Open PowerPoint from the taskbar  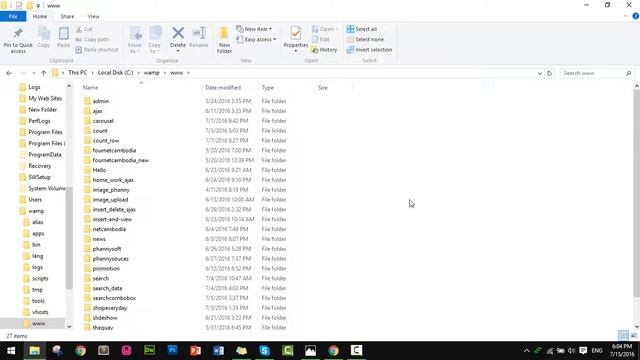[196, 351]
